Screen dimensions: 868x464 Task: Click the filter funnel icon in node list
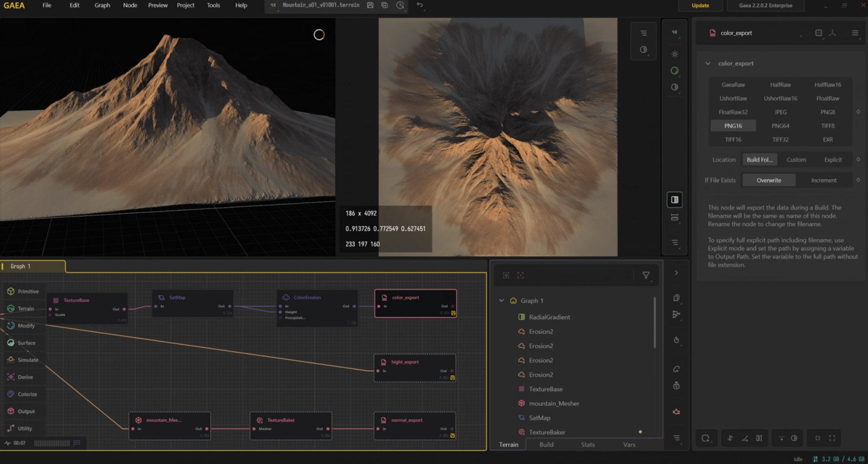pyautogui.click(x=646, y=275)
